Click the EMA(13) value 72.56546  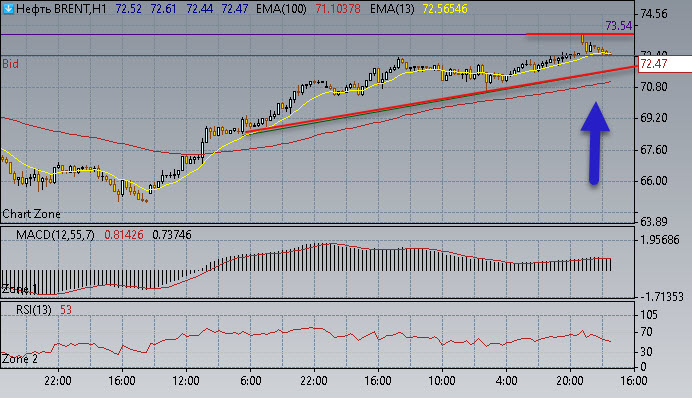445,9
